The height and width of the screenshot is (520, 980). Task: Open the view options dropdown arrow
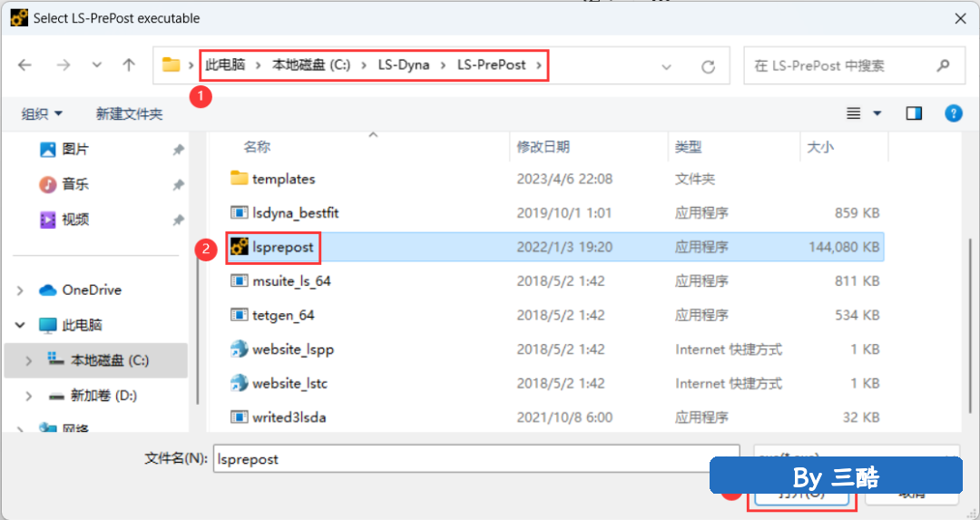coord(877,113)
